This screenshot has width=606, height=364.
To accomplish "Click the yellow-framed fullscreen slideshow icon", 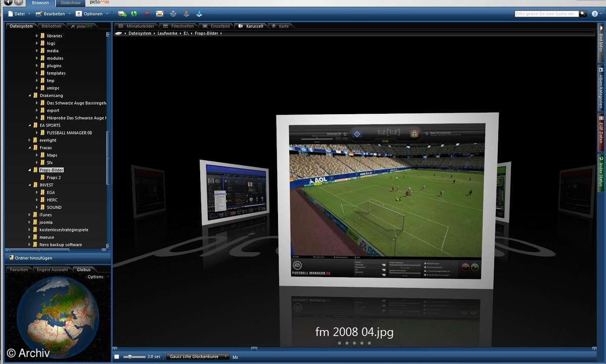I will tap(160, 14).
